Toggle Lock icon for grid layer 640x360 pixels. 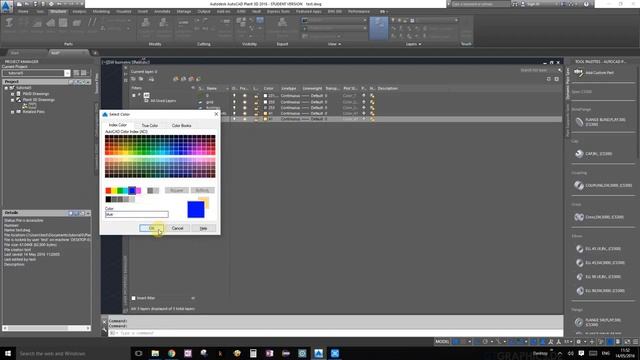(256, 102)
